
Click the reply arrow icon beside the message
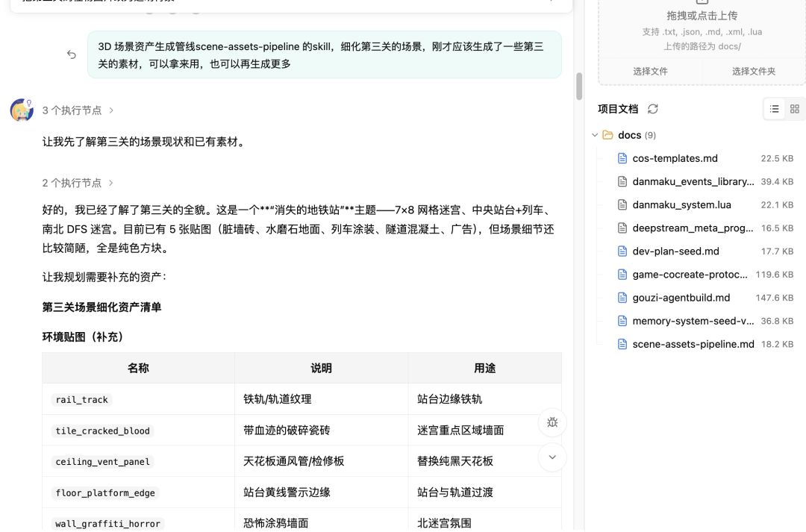(72, 54)
